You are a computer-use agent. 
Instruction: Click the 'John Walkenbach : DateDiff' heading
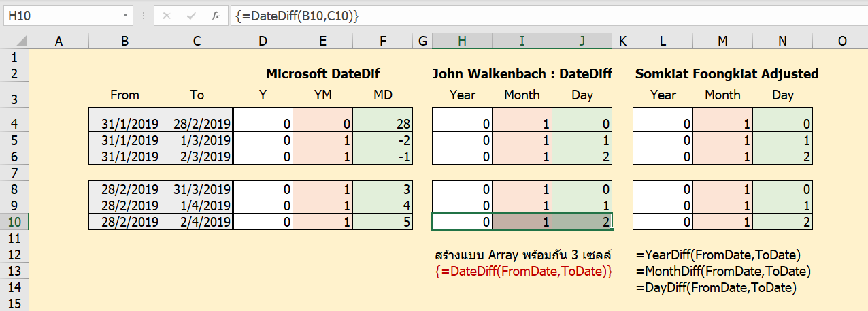pyautogui.click(x=522, y=73)
